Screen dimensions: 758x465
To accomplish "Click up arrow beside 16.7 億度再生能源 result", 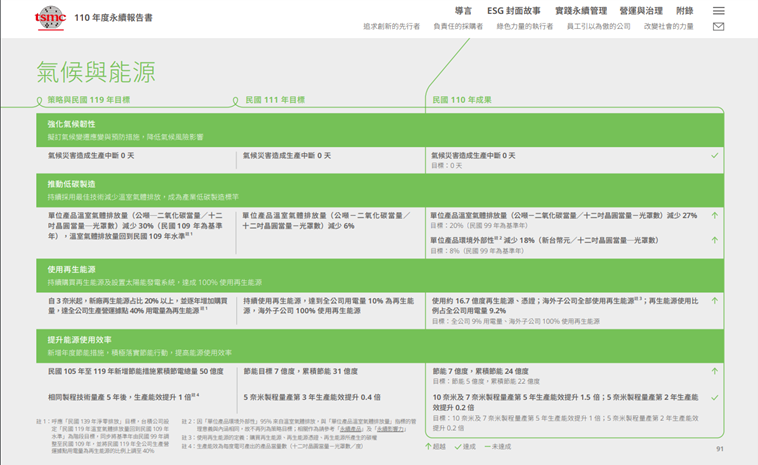I will [x=714, y=299].
